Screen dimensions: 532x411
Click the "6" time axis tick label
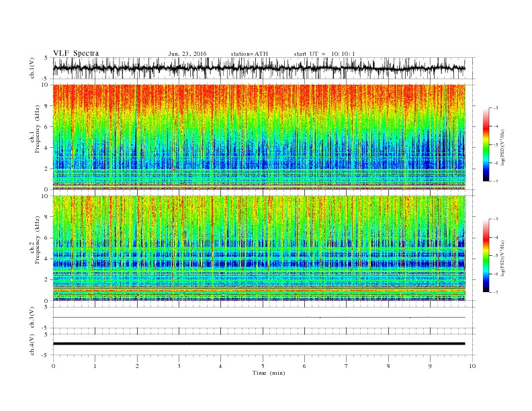(304, 366)
